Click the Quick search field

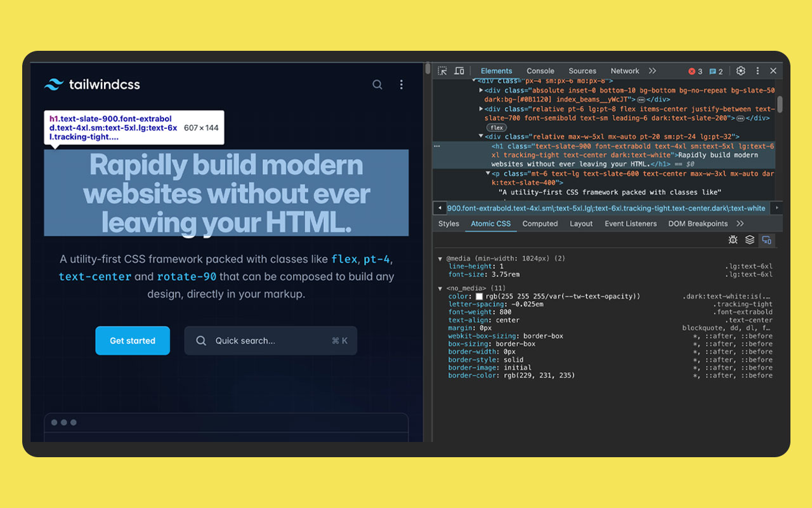click(270, 340)
